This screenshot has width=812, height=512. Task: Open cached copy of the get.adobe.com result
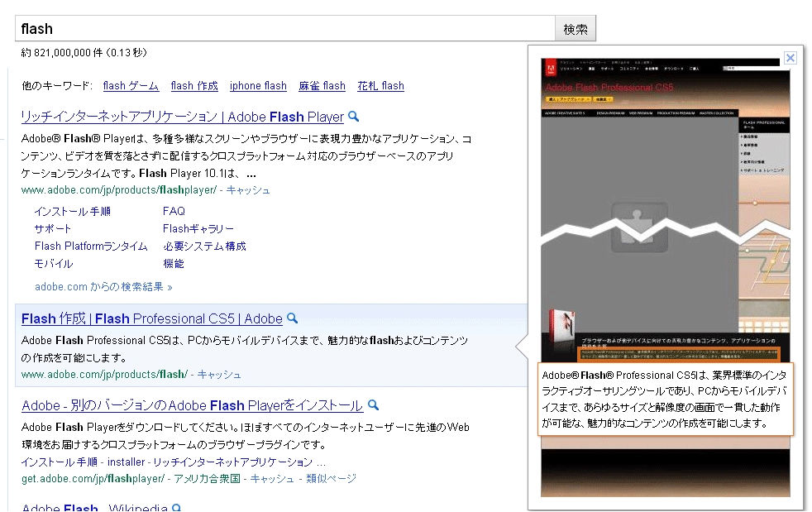(272, 478)
